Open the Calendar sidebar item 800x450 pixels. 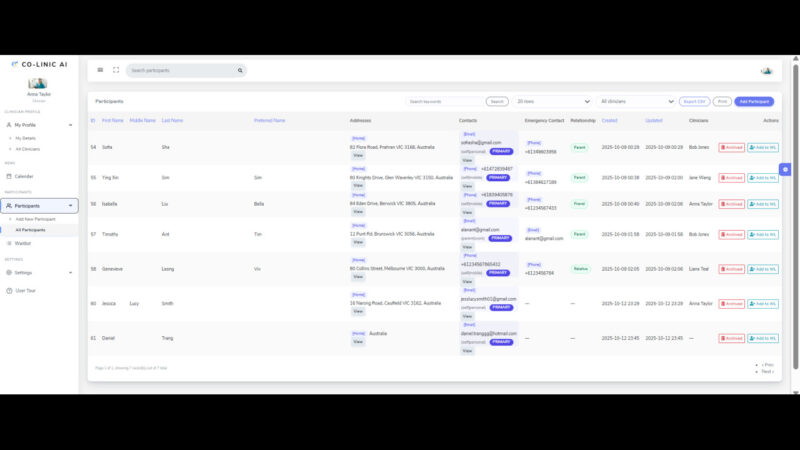(x=24, y=176)
